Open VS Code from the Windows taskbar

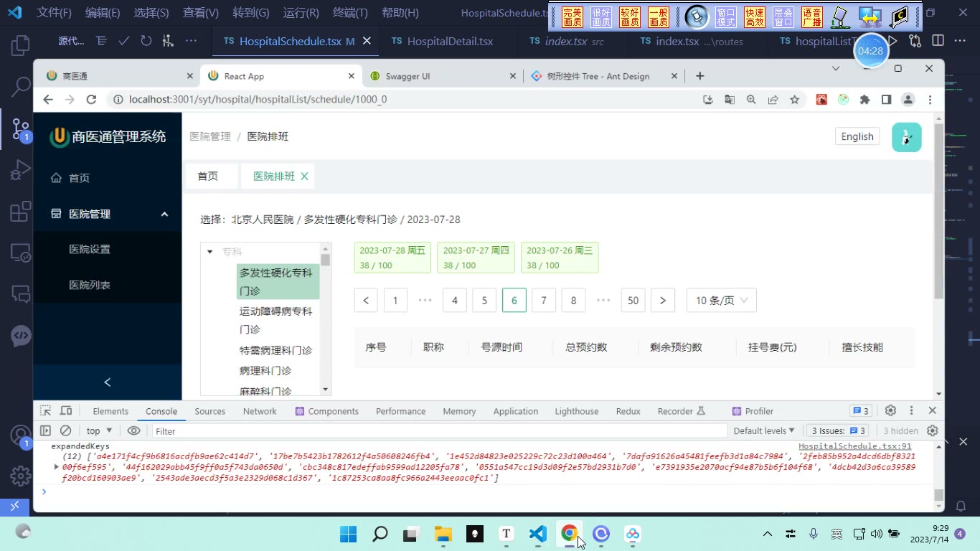538,533
